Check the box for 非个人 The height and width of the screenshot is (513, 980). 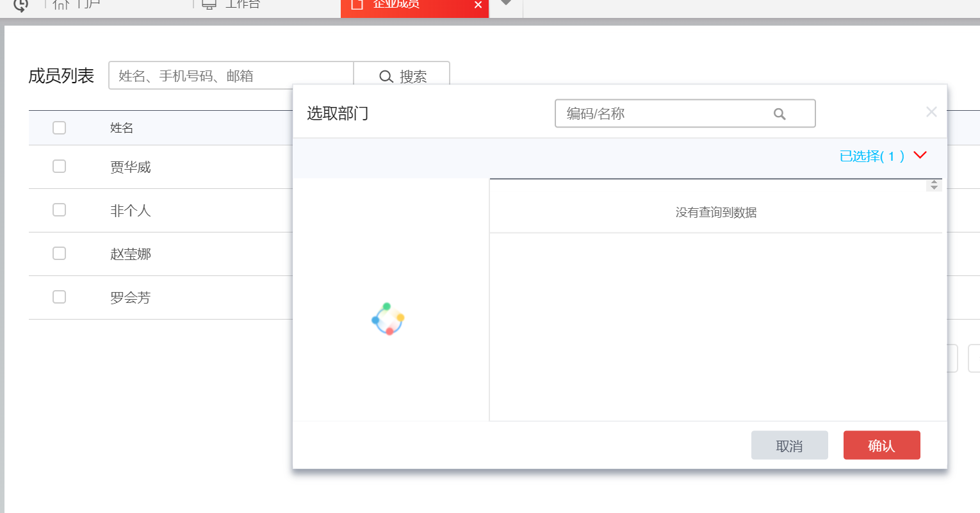click(x=59, y=210)
